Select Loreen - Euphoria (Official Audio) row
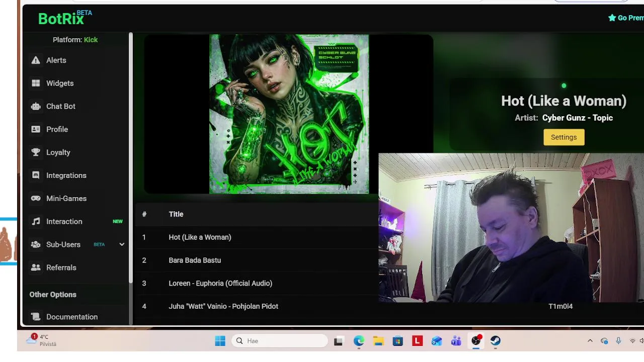The width and height of the screenshot is (644, 362). coord(257,284)
